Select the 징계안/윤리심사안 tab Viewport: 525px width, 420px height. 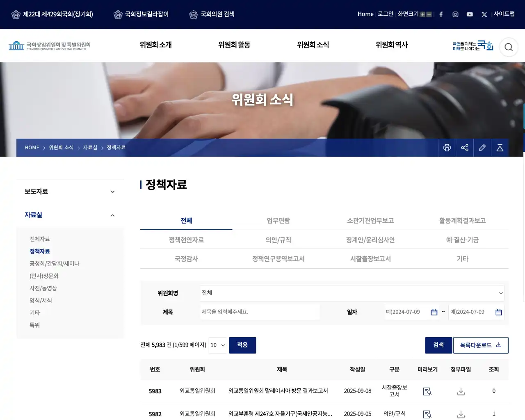370,240
